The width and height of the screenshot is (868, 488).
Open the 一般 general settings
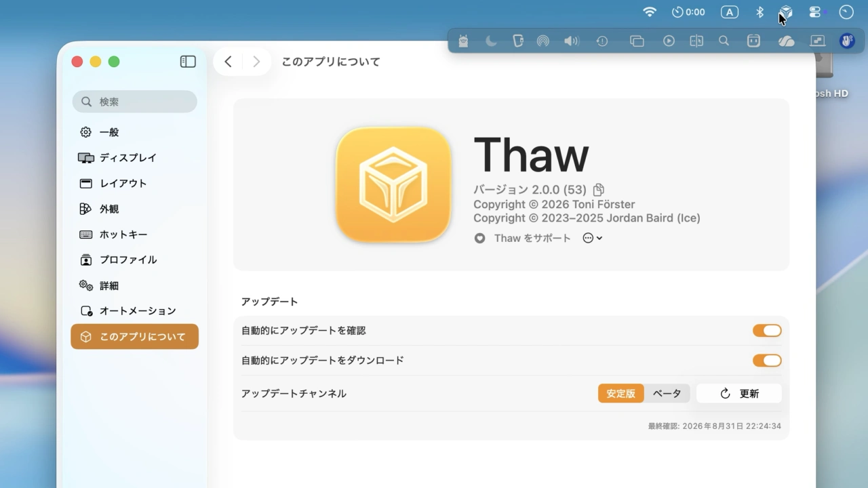pyautogui.click(x=134, y=132)
